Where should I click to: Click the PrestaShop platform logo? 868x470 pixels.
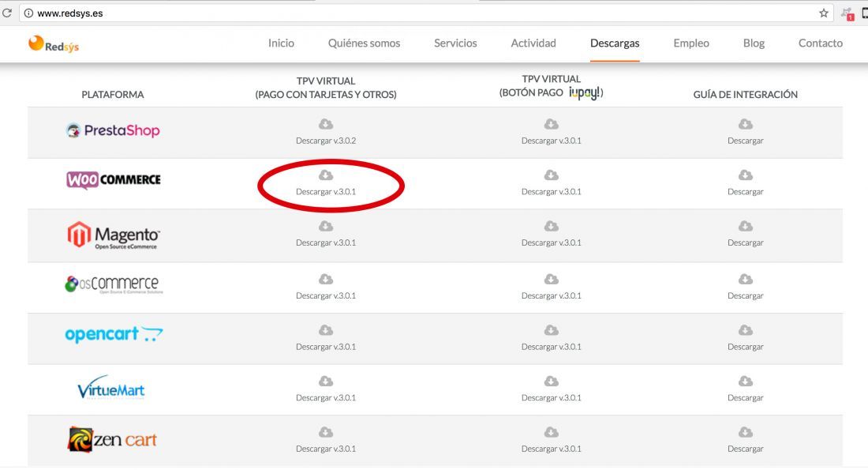click(113, 130)
